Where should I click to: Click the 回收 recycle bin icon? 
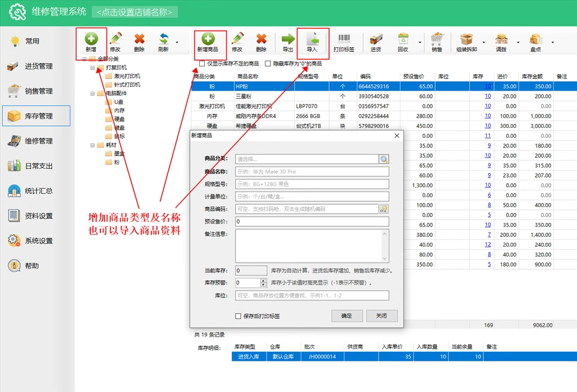403,39
